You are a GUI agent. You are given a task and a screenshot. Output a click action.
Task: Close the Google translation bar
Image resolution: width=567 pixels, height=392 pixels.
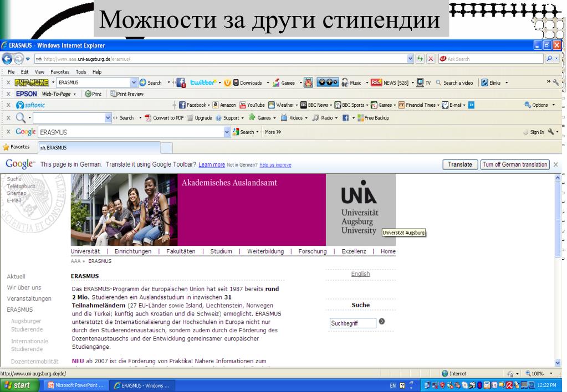click(x=556, y=164)
